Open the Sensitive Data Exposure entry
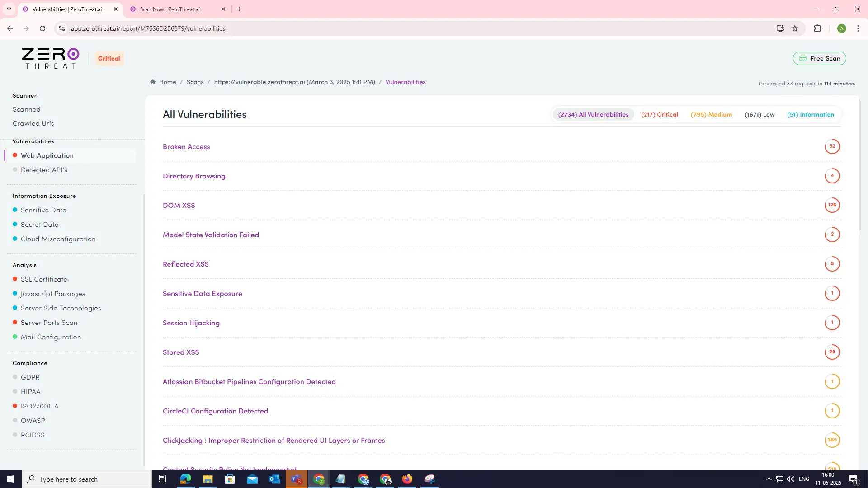The width and height of the screenshot is (868, 488). (203, 293)
